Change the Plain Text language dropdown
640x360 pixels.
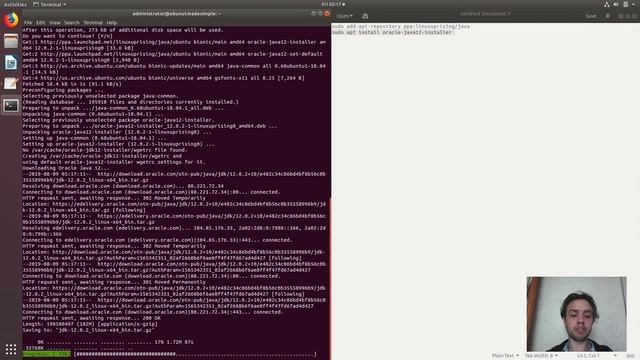(505, 356)
